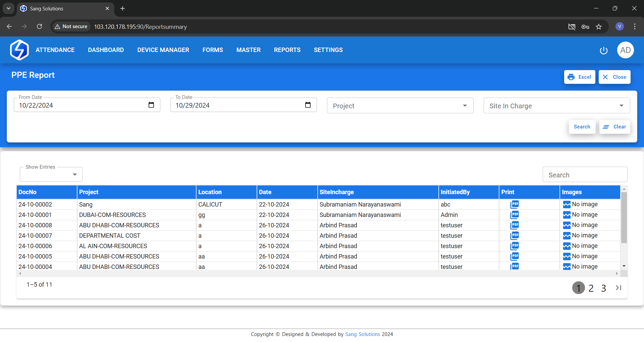
Task: Open the To Date calendar picker
Action: pos(308,105)
